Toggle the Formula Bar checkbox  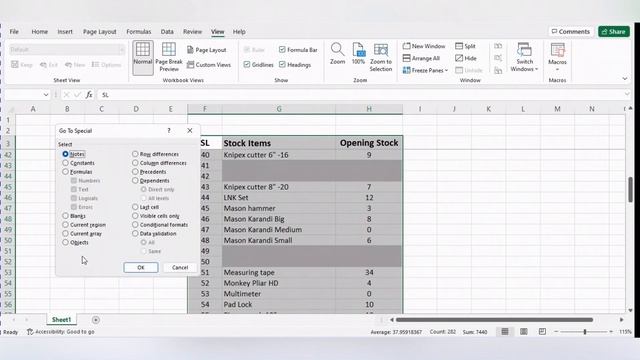click(282, 49)
